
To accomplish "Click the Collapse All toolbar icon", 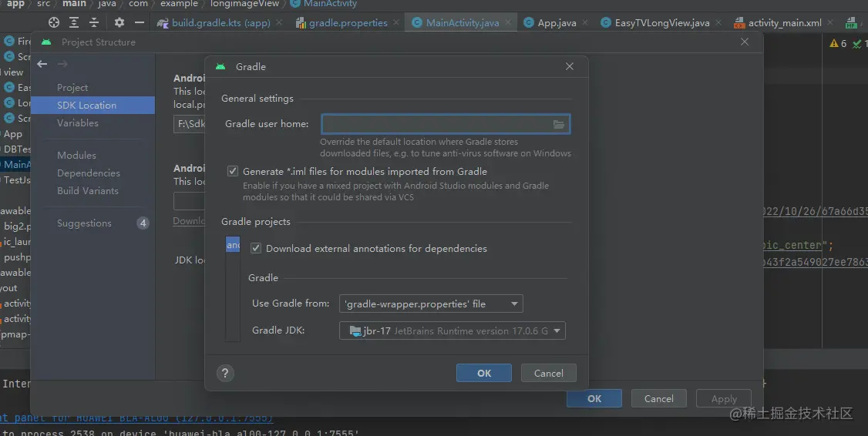I will coord(93,22).
